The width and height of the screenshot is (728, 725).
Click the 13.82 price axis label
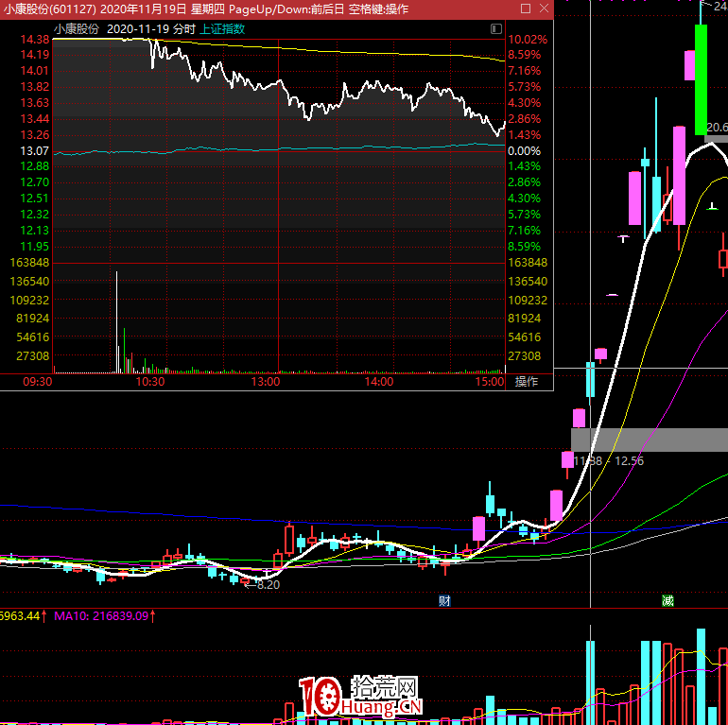34,87
